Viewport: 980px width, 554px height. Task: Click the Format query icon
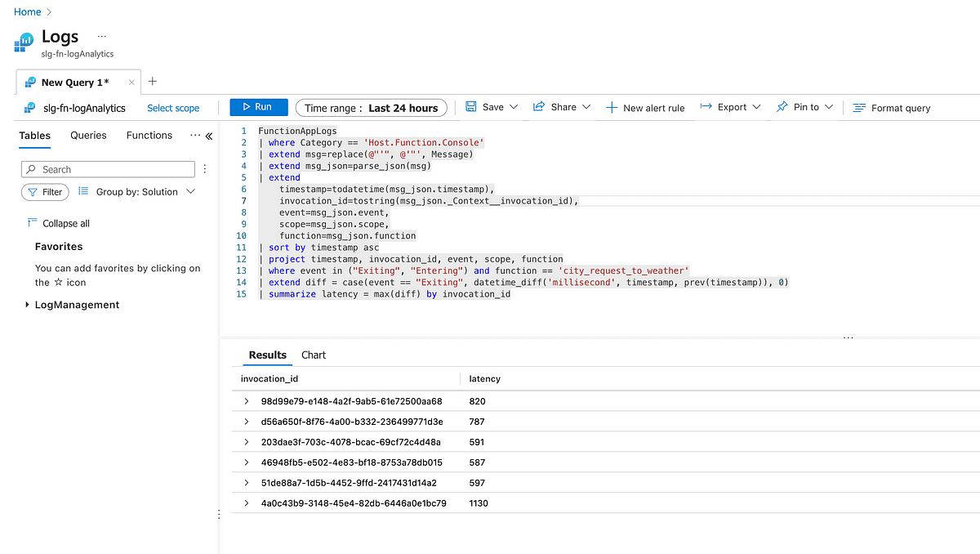pos(858,108)
